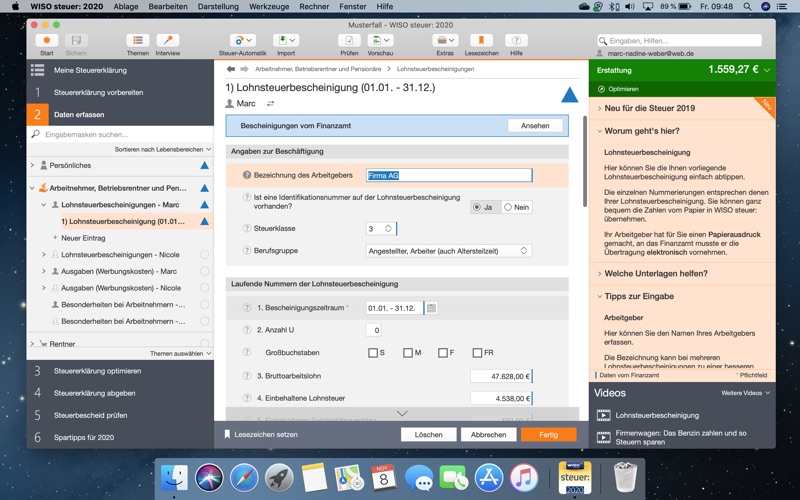Image resolution: width=800 pixels, height=500 pixels.
Task: Open the Extras toolbar icon
Action: click(x=445, y=40)
